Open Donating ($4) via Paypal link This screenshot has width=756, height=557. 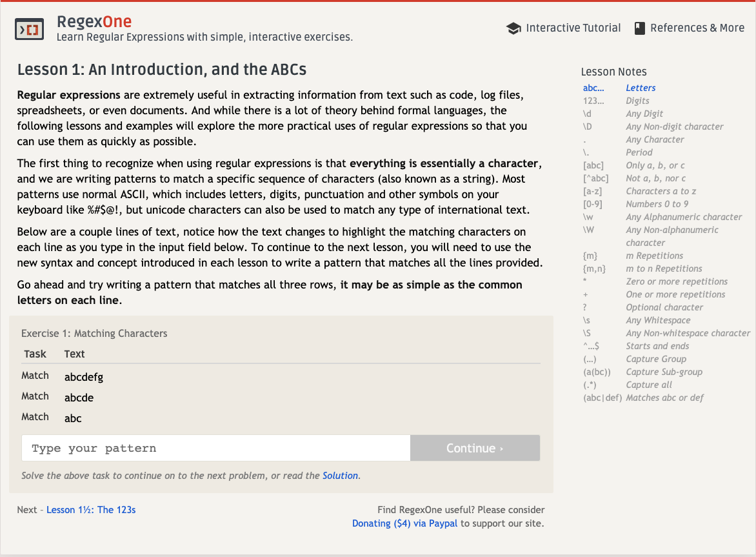pyautogui.click(x=404, y=523)
